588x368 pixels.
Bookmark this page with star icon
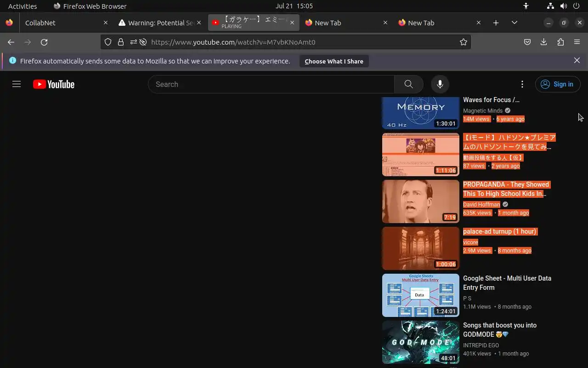(x=464, y=42)
